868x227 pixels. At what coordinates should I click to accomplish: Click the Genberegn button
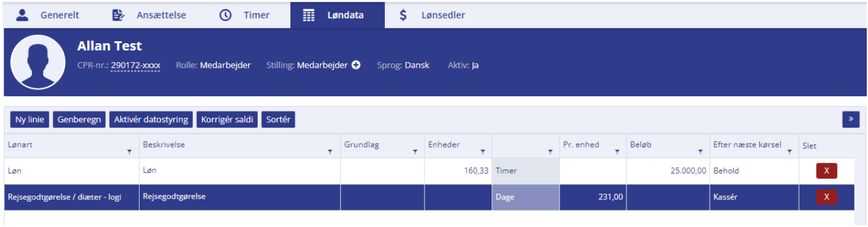(79, 120)
